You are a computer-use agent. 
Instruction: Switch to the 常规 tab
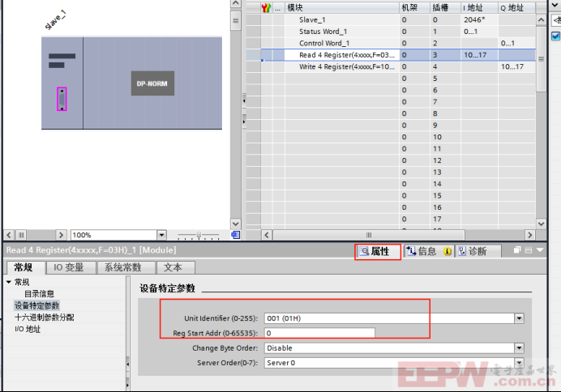point(25,267)
